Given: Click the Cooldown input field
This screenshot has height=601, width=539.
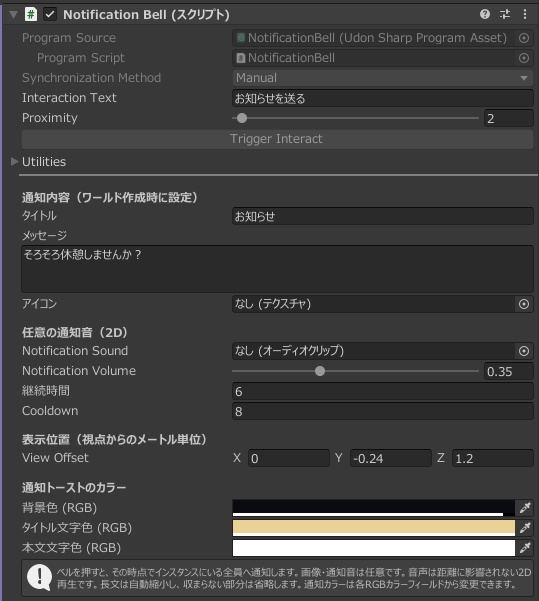Looking at the screenshot, I should pos(383,411).
